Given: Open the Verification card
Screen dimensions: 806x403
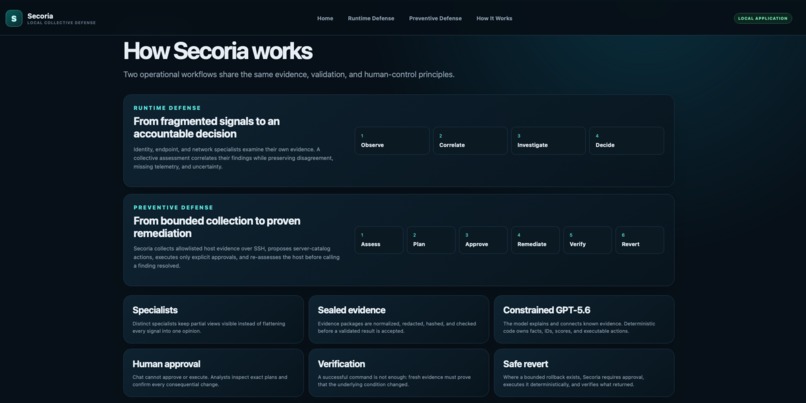Looking at the screenshot, I should [x=398, y=373].
